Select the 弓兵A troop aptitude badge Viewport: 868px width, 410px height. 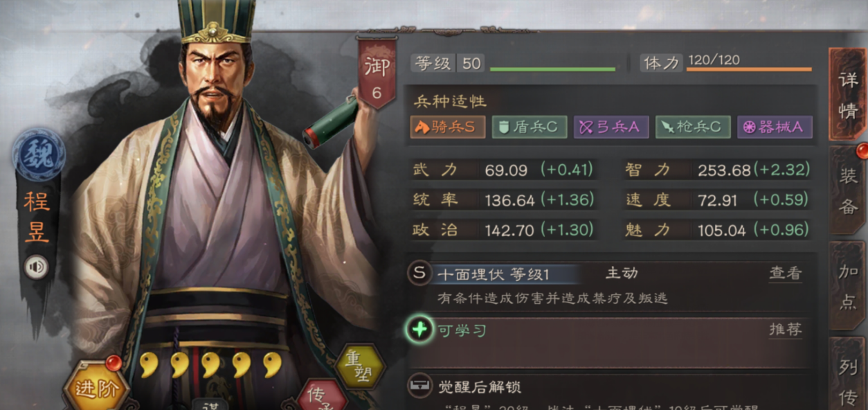coord(611,127)
